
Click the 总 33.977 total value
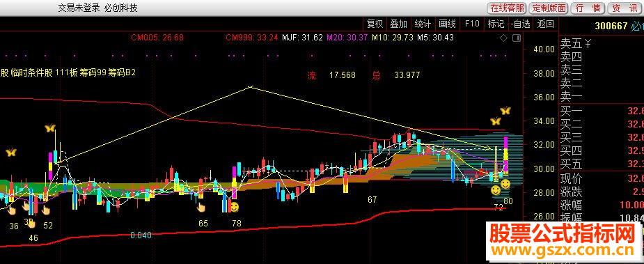click(x=396, y=75)
